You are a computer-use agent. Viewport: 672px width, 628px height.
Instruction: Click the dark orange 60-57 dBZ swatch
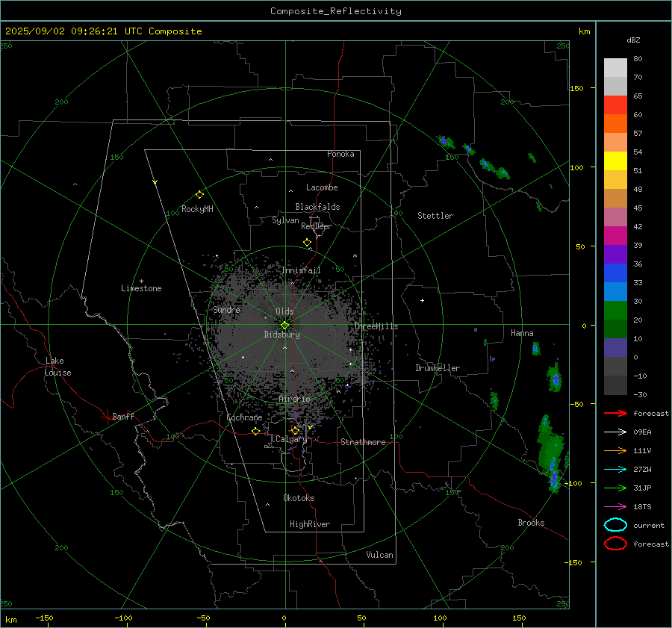pos(615,124)
